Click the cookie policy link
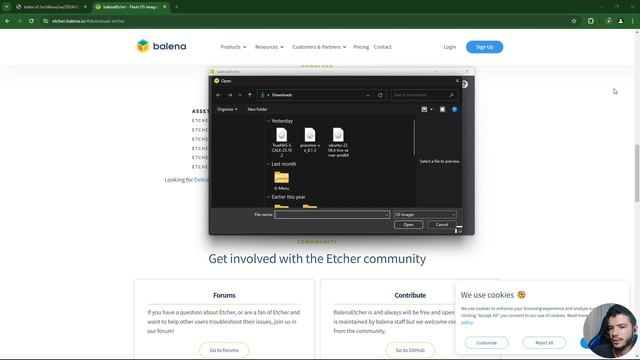 pyautogui.click(x=467, y=322)
